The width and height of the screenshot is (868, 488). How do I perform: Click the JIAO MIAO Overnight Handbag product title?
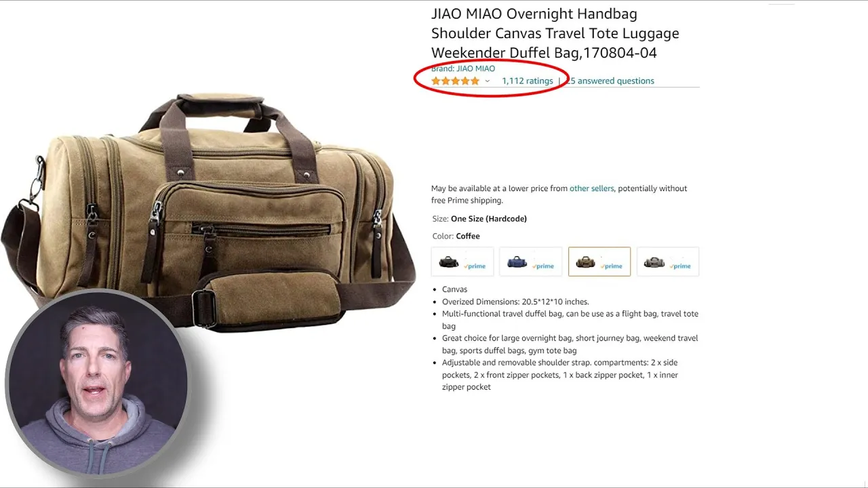pyautogui.click(x=555, y=33)
